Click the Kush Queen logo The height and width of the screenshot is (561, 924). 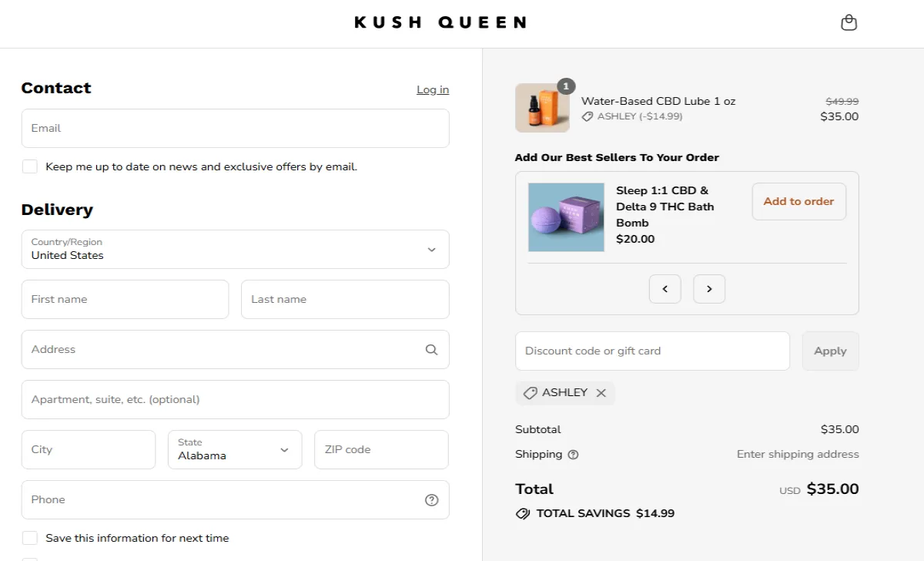tap(440, 22)
